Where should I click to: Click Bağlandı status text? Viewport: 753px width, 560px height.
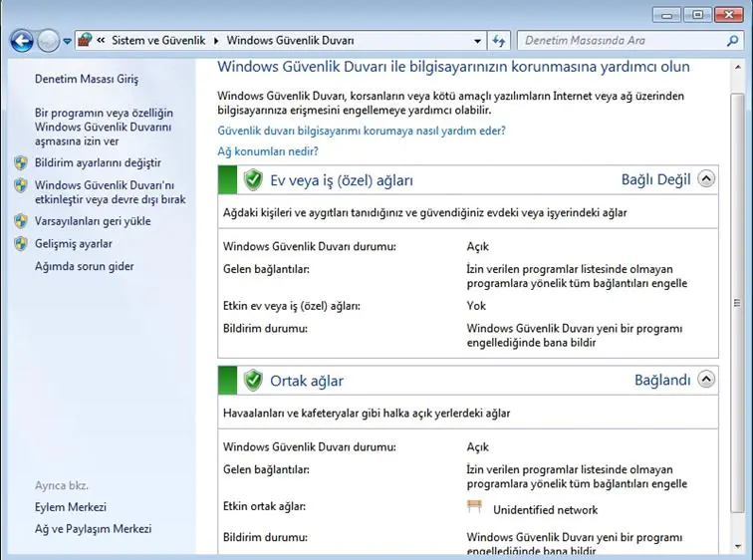point(662,380)
